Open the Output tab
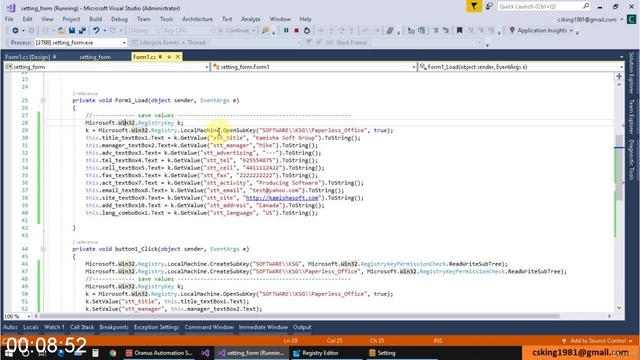This screenshot has width=640, height=360. [x=302, y=327]
